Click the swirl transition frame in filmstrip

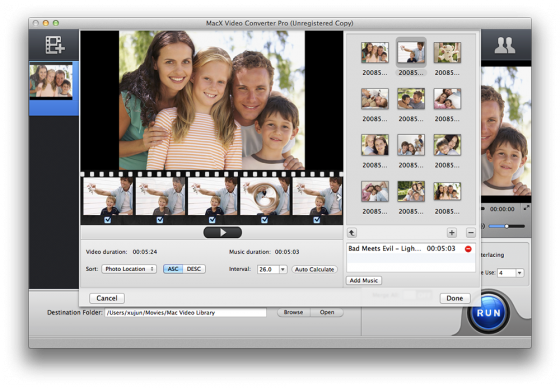click(265, 197)
